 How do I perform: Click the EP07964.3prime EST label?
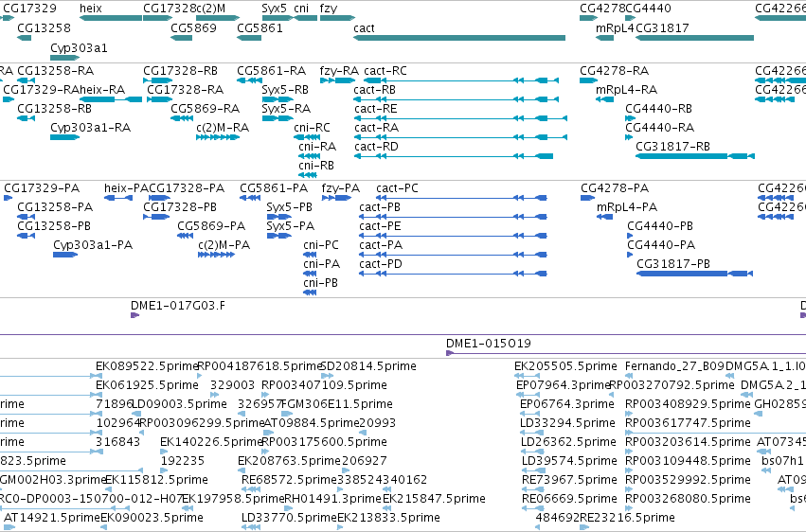coord(563,385)
